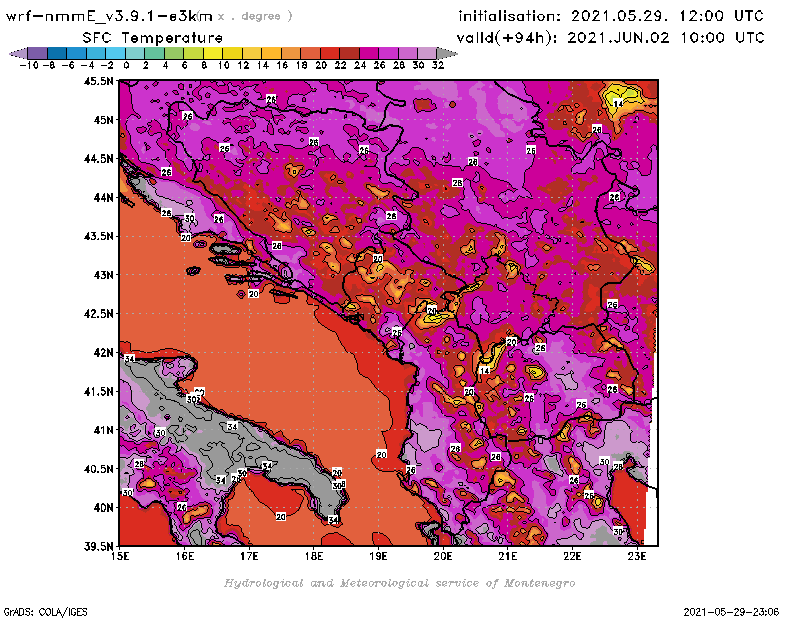Click the yellow legend swatch between 8 and 10
The height and width of the screenshot is (618, 800).
pos(213,53)
